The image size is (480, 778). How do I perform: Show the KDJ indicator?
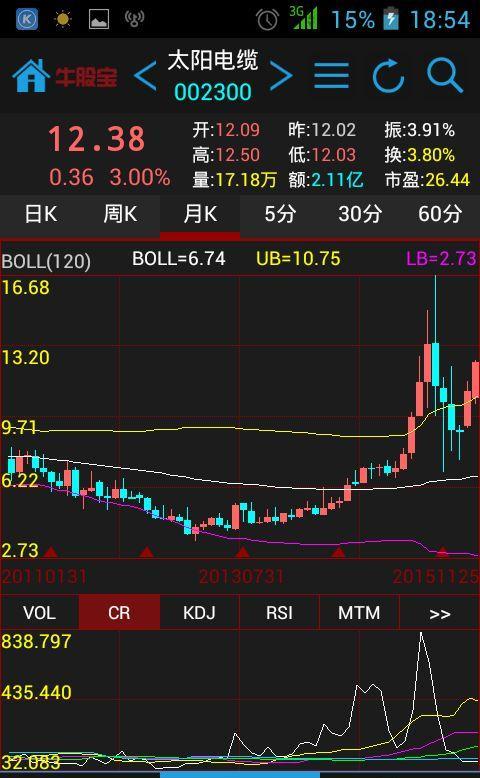click(x=200, y=613)
